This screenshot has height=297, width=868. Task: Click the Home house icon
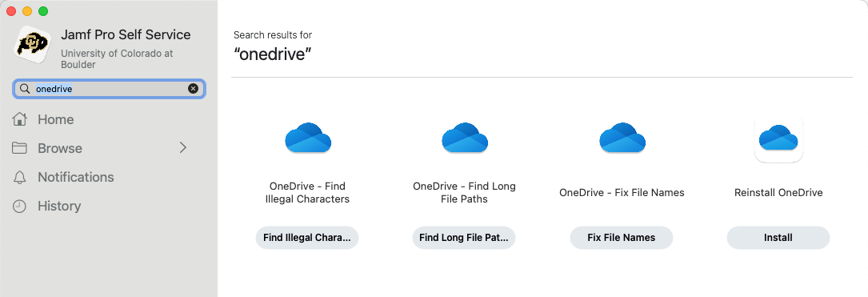20,119
